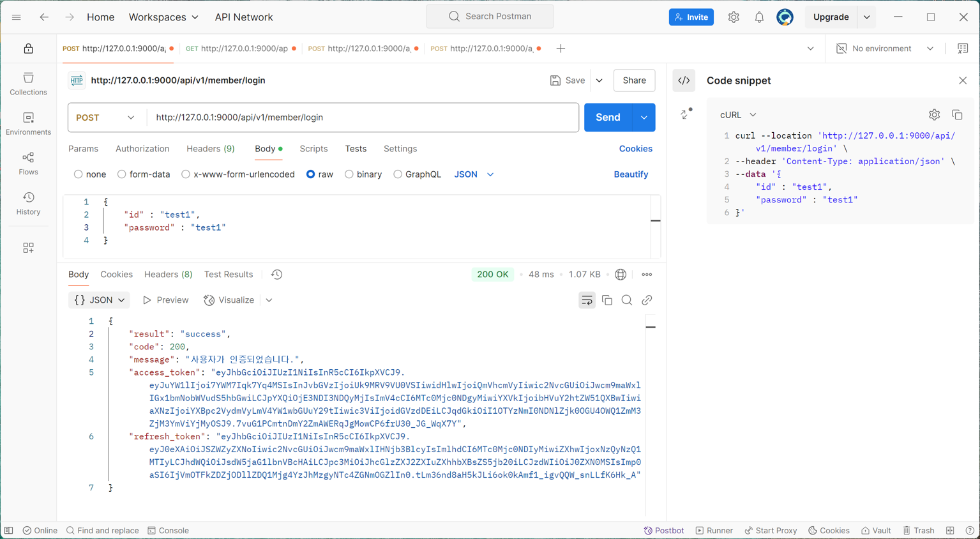Screen dimensions: 980x539
Task: Toggle line wrap in response body
Action: pyautogui.click(x=587, y=300)
